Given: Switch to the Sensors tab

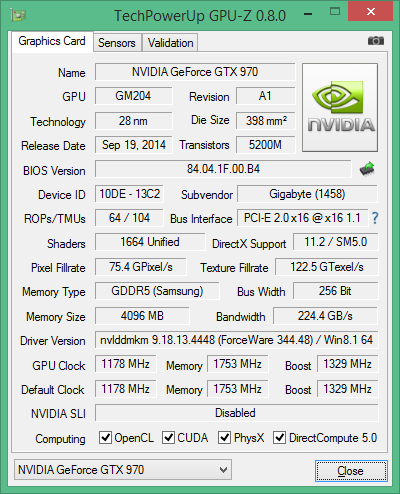Looking at the screenshot, I should [117, 43].
